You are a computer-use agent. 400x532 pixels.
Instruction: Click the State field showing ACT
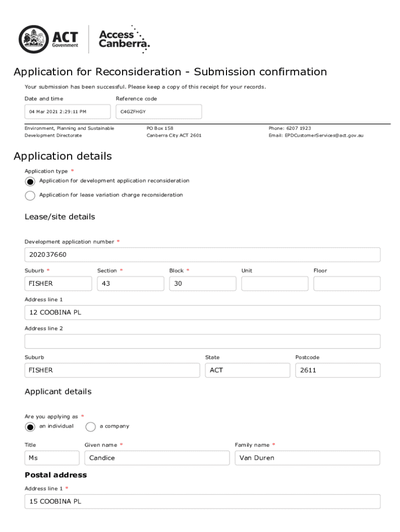247,370
